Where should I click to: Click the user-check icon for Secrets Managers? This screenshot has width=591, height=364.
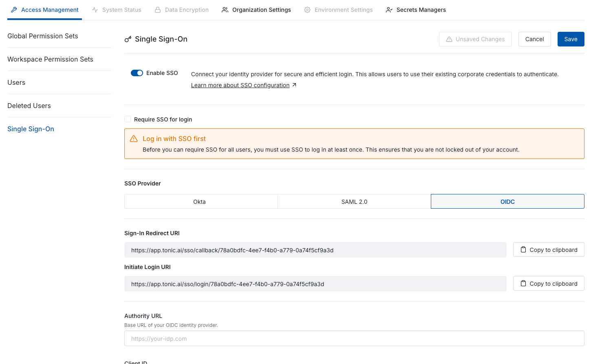pyautogui.click(x=389, y=10)
